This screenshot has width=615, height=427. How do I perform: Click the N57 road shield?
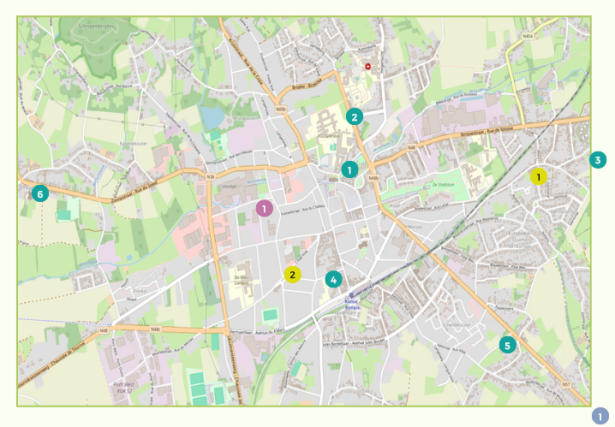point(566,385)
